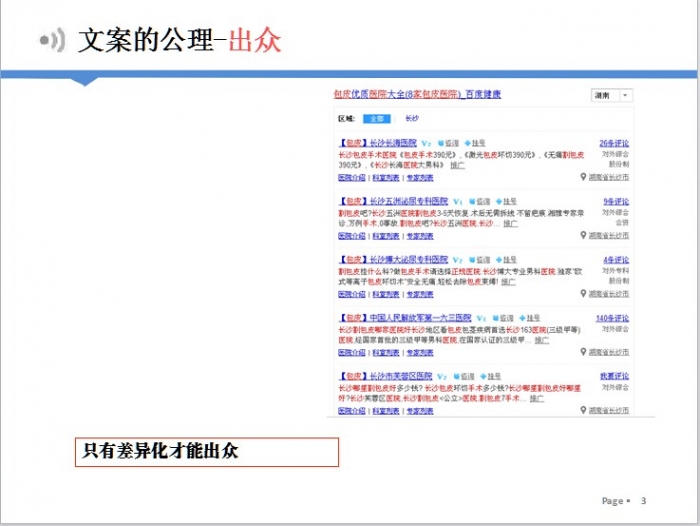Click the location pin in 长沙市芙蓉区医院 result
The height and width of the screenshot is (526, 700).
point(584,410)
